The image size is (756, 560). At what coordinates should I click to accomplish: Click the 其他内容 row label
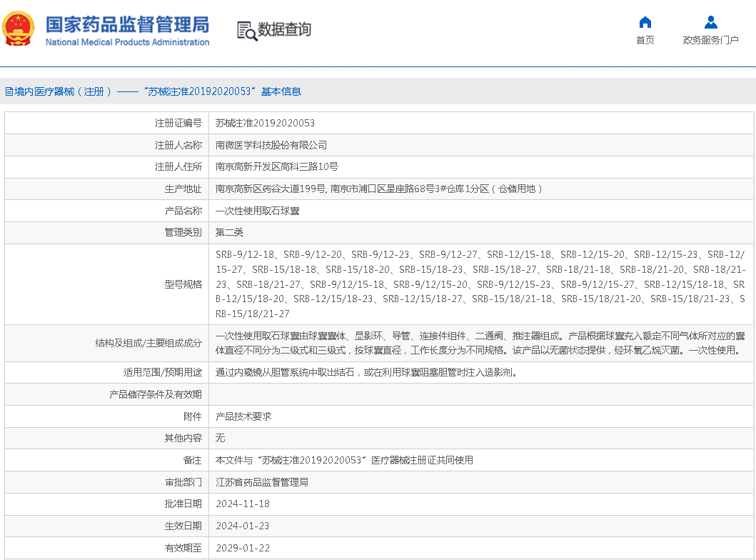183,438
